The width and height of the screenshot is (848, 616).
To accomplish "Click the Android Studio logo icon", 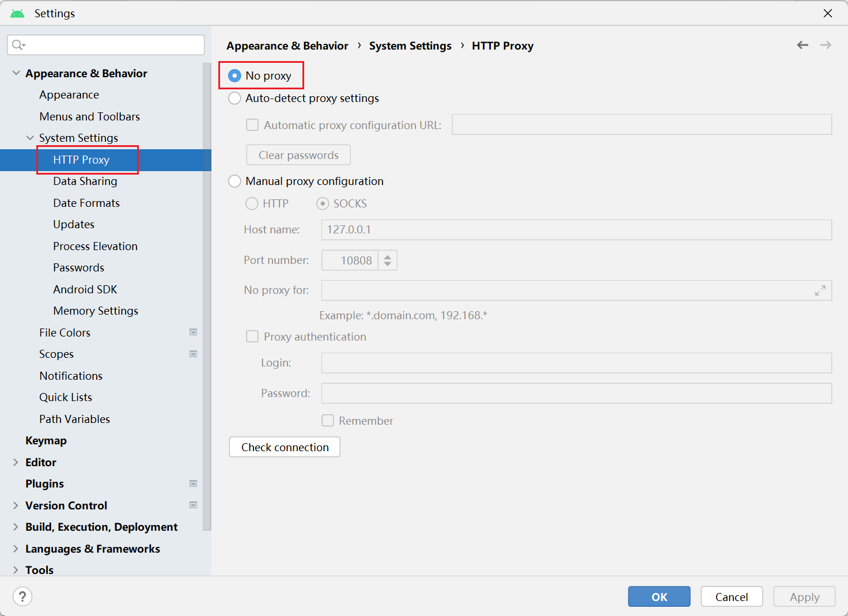I will 17,13.
